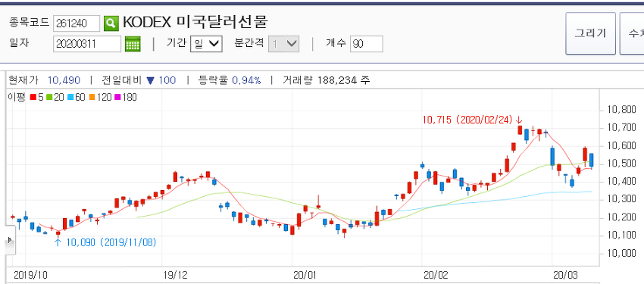Click the 20/03 date axis label
The image size is (644, 284).
(x=565, y=275)
